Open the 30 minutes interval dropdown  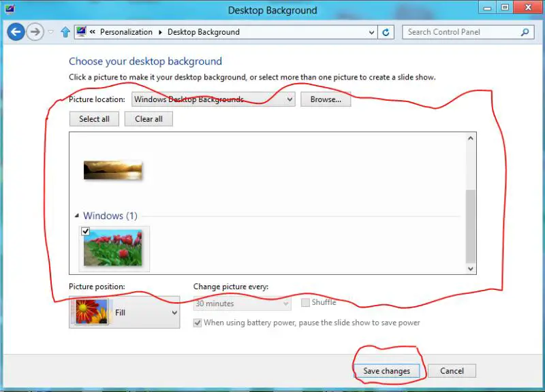pos(243,304)
